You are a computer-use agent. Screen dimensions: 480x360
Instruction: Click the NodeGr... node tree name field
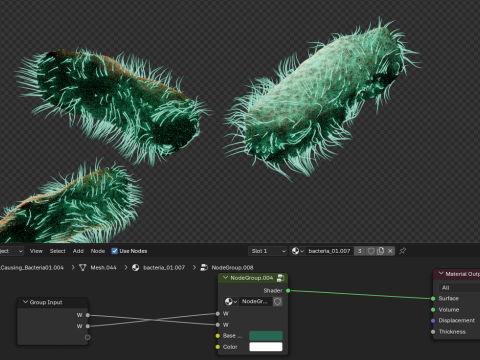pyautogui.click(x=255, y=302)
